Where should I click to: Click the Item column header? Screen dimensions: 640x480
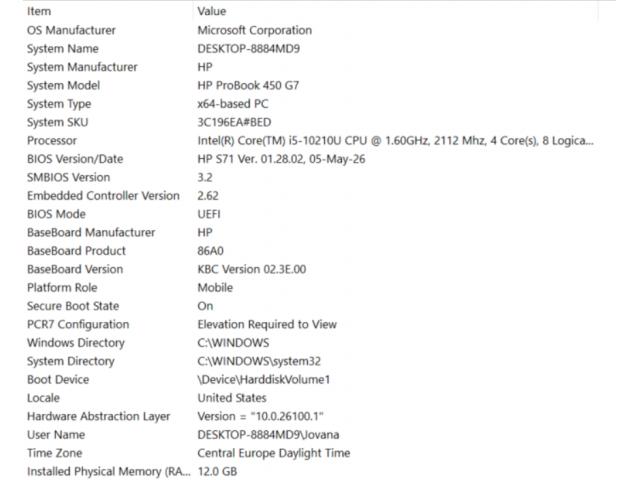click(x=107, y=11)
